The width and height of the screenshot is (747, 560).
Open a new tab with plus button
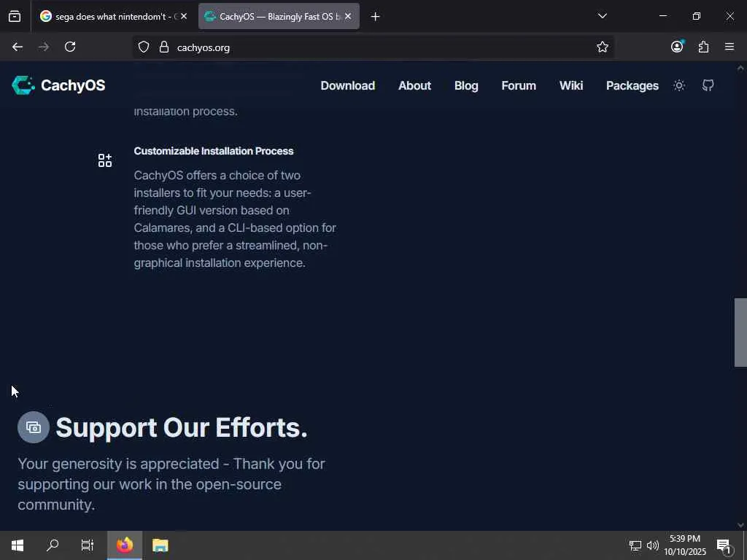pyautogui.click(x=376, y=17)
